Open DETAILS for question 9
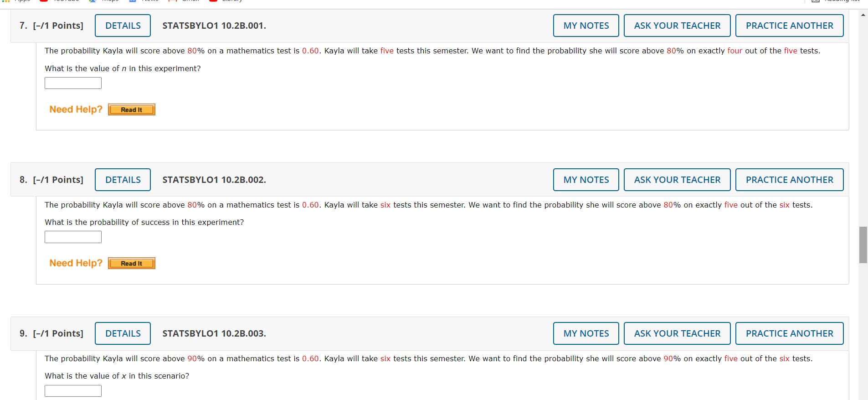 (x=123, y=333)
